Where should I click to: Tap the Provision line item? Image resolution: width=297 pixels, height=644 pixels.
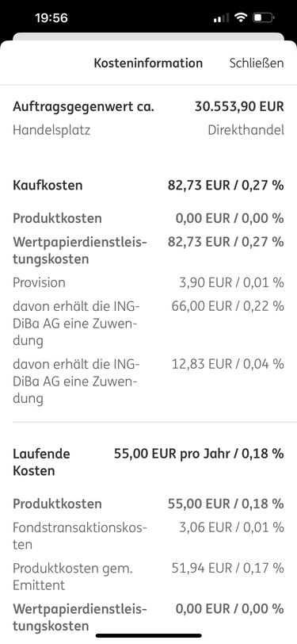[x=39, y=282]
